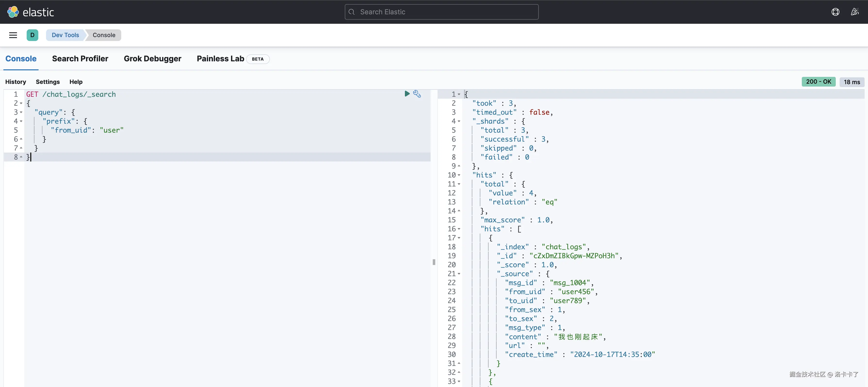Place cursor on "from_uid": "user" line
This screenshot has width=868, height=387.
click(x=87, y=130)
